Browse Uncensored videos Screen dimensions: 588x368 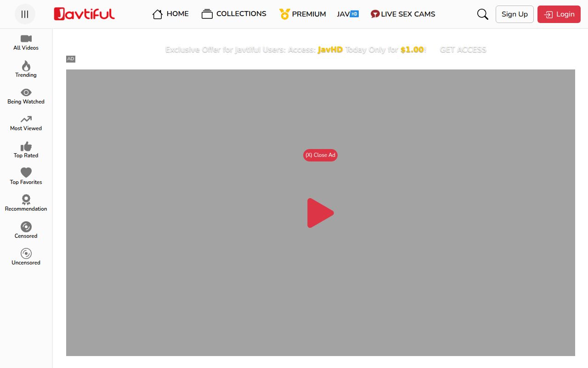coord(25,256)
